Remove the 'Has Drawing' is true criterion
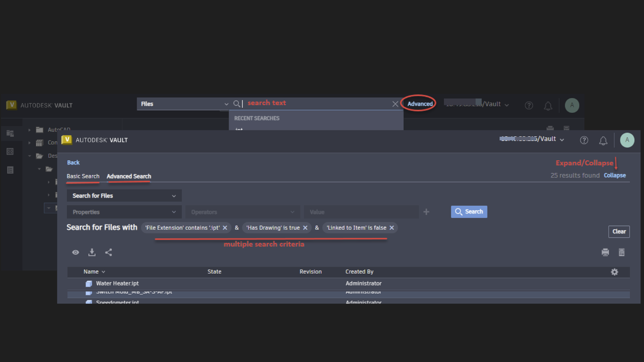The height and width of the screenshot is (362, 644). pos(305,228)
